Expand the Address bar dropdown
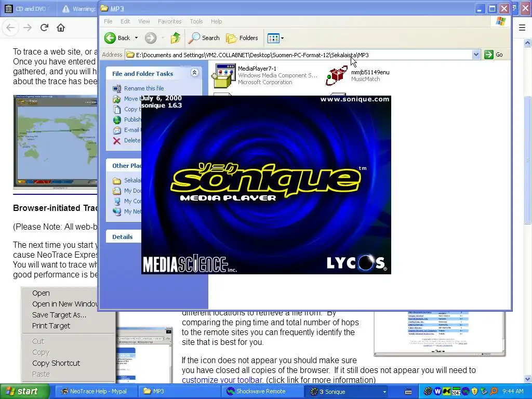This screenshot has width=532, height=399. pos(476,55)
